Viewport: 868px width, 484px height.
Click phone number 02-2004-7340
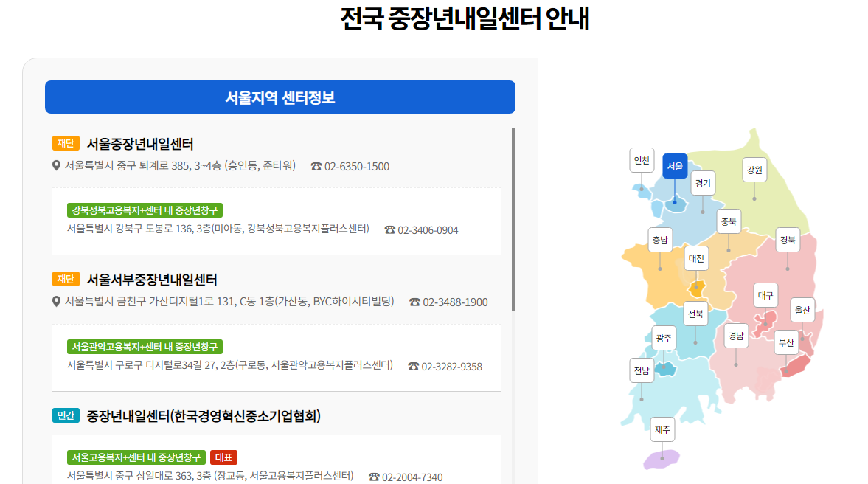[x=412, y=477]
